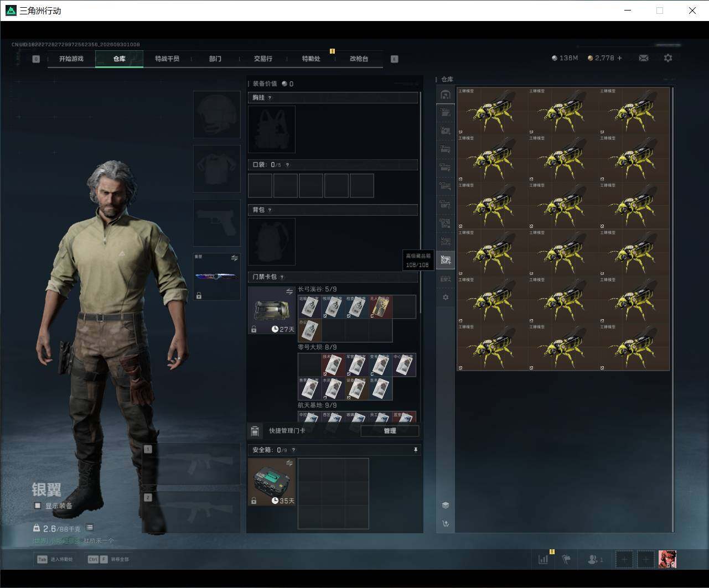Open the mail envelope icon
This screenshot has width=709, height=588.
pos(643,58)
